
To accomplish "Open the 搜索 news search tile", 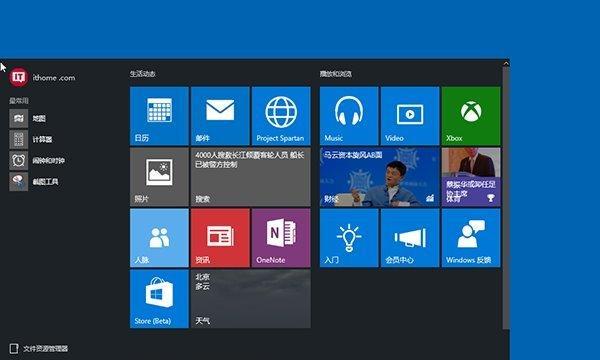I will 251,177.
